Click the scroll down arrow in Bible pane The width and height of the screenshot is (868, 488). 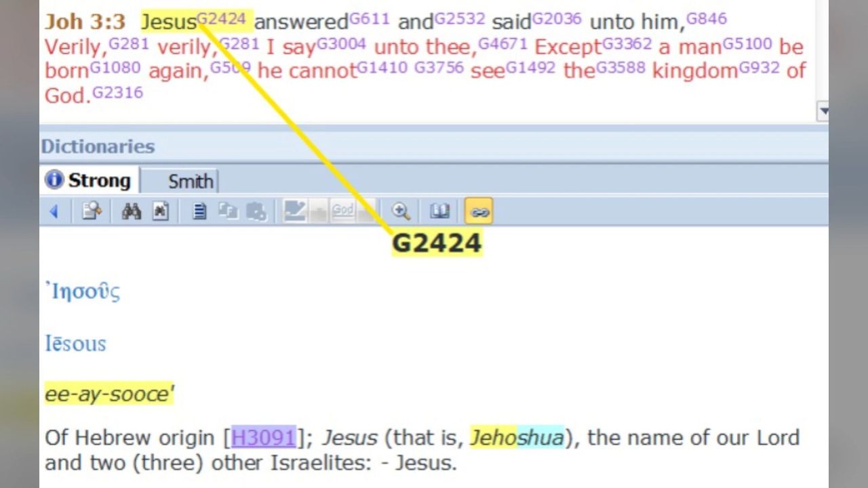coord(823,110)
